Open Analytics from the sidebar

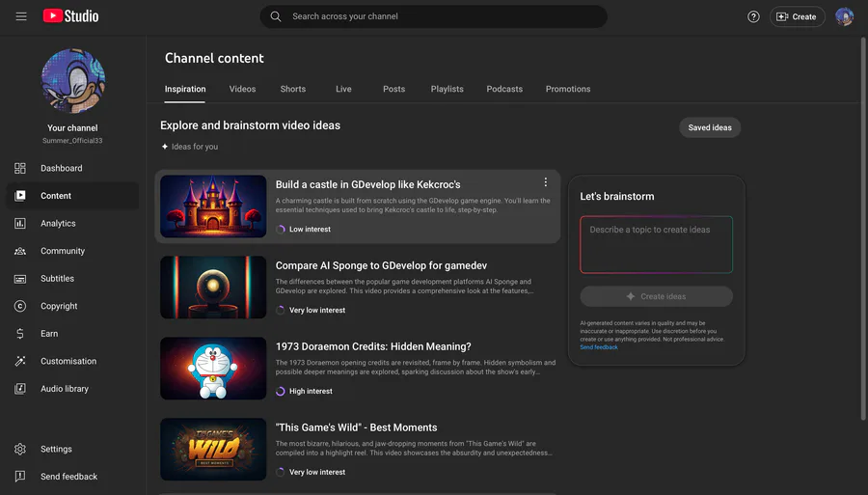[x=72, y=223]
